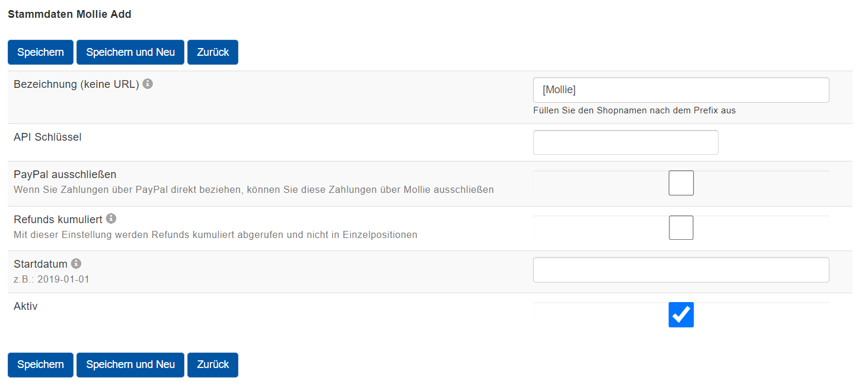Screen dimensions: 868x387
Task: Click the bottom Zurück button
Action: coord(213,365)
